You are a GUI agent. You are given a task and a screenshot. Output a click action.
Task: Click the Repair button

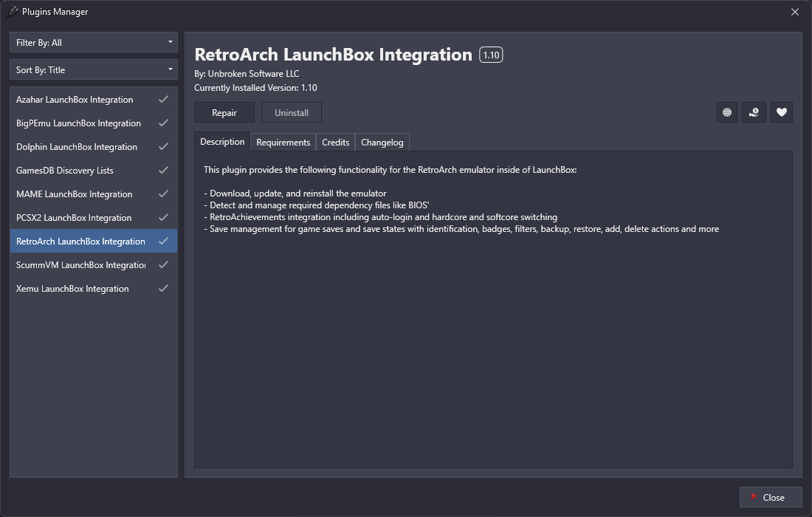(x=224, y=112)
